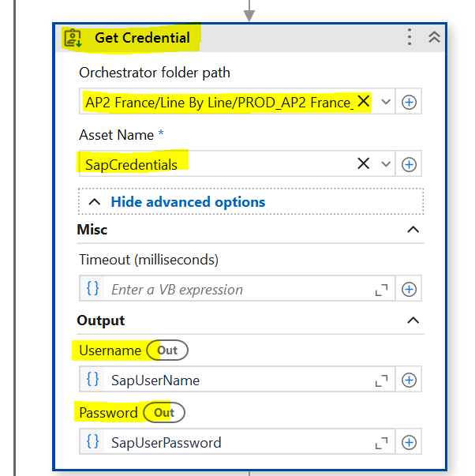Screen dimensions: 475x476
Task: Click the Get Credential activity icon
Action: coord(73,37)
